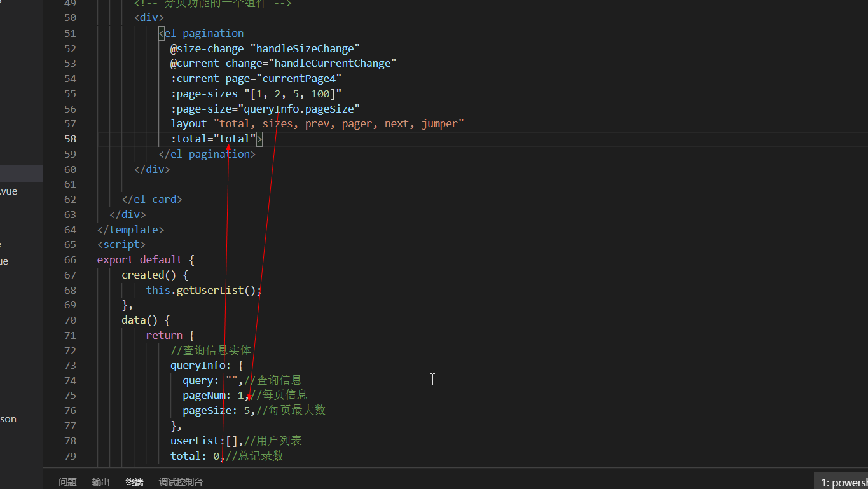Click the "currentPage4" attribute value
The height and width of the screenshot is (489, 868).
point(299,78)
